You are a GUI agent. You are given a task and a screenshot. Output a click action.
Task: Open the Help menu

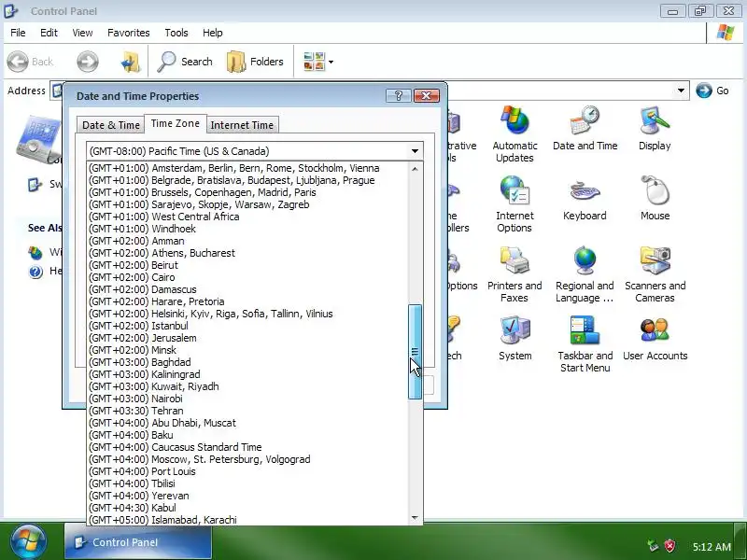point(213,33)
